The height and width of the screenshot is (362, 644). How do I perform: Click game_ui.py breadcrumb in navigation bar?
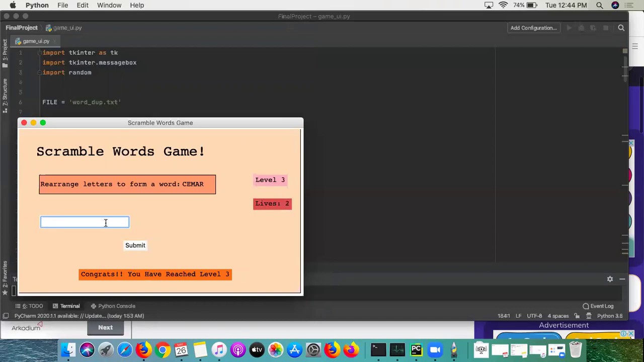(63, 28)
